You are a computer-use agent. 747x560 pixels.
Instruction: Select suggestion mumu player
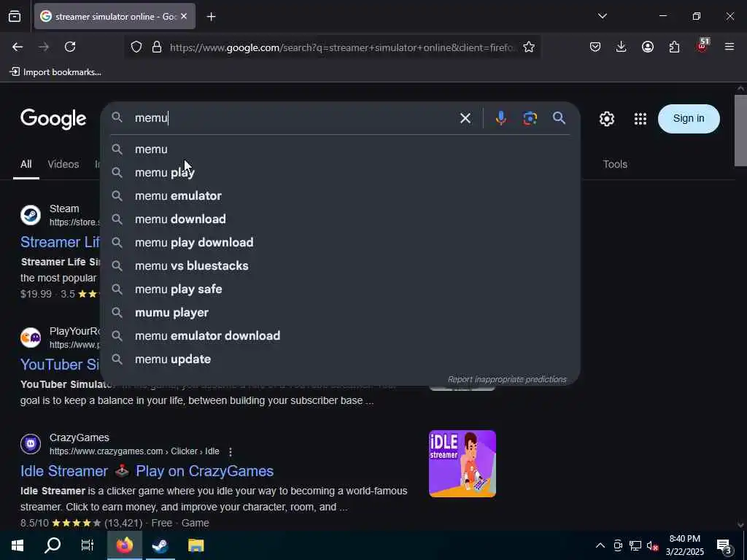point(340,312)
